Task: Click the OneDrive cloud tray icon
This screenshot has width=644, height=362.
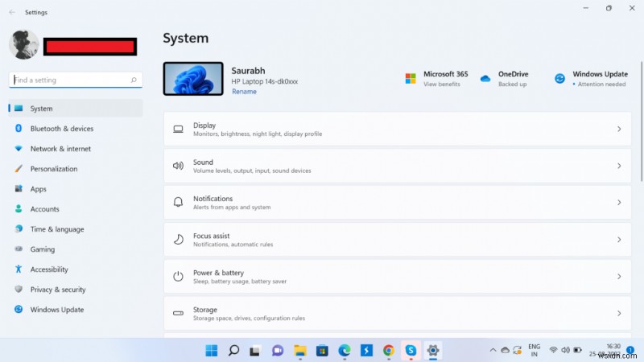Action: click(x=506, y=350)
